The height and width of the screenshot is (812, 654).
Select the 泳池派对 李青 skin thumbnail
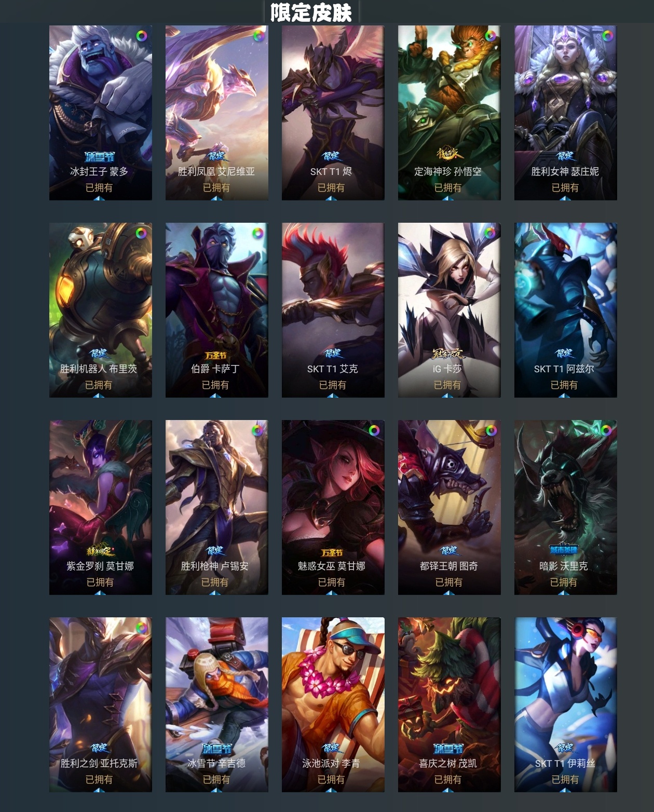coord(333,705)
